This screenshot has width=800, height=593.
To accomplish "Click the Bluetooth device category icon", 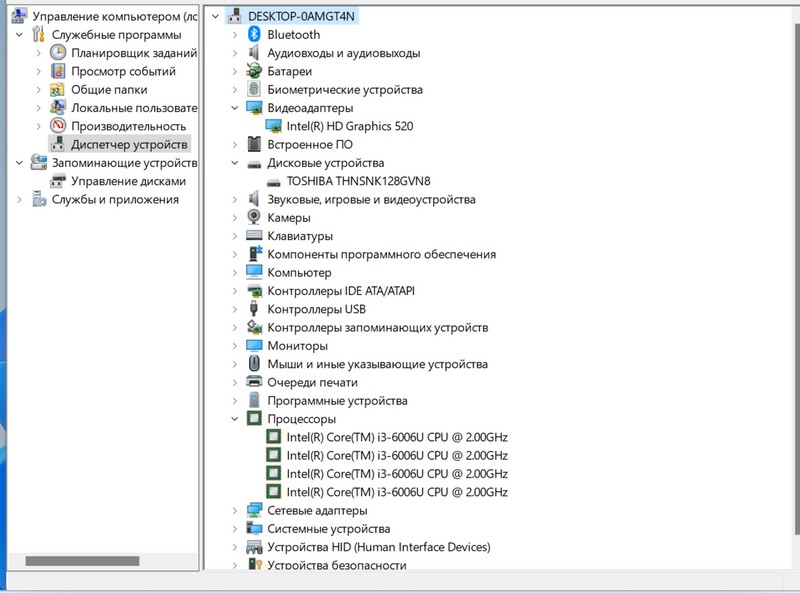I will (x=254, y=35).
